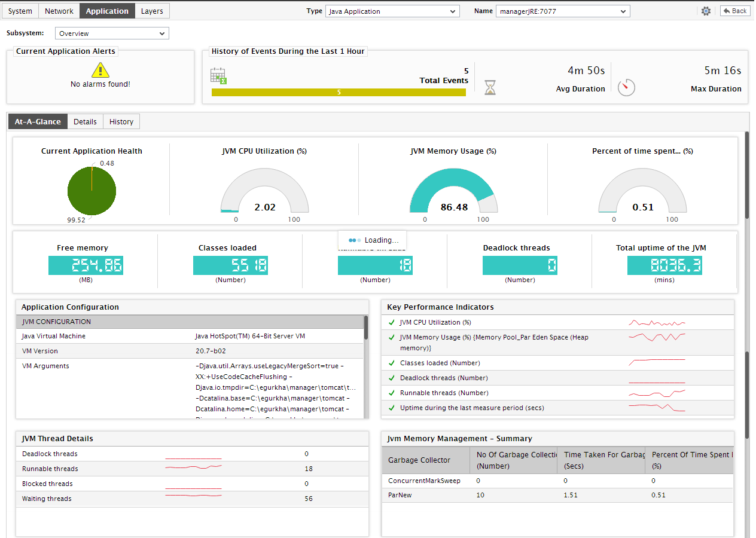
Task: Click the events calendar icon
Action: click(218, 76)
